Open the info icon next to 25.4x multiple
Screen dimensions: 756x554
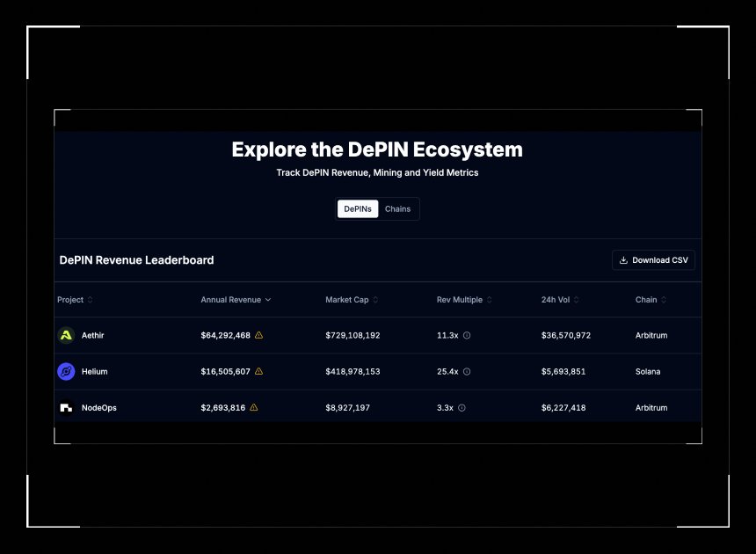point(467,371)
